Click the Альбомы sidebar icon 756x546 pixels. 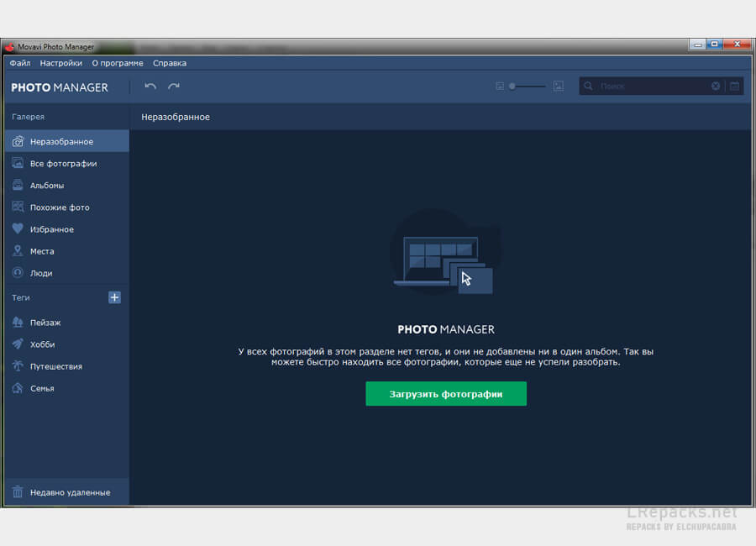click(18, 185)
